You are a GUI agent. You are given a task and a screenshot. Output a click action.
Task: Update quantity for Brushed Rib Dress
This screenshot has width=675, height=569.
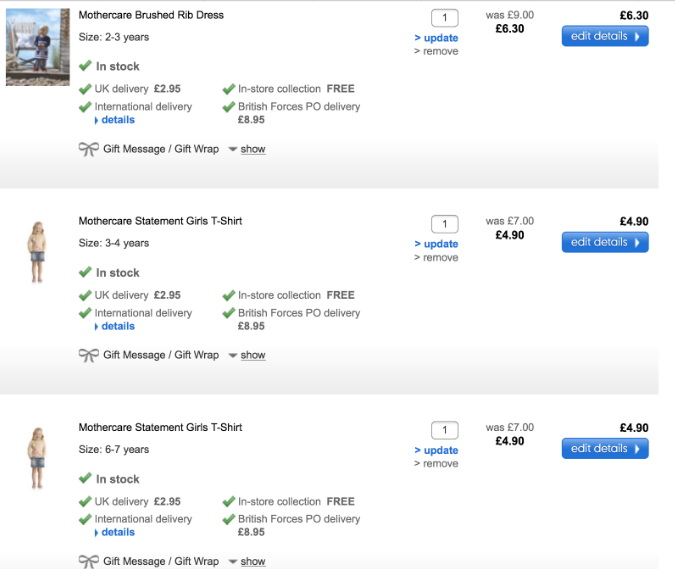click(x=440, y=38)
